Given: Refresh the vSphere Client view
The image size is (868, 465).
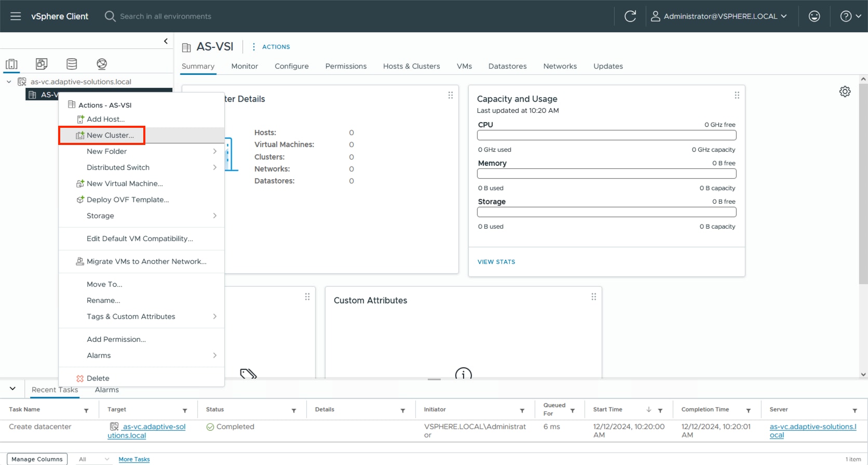Looking at the screenshot, I should (630, 16).
